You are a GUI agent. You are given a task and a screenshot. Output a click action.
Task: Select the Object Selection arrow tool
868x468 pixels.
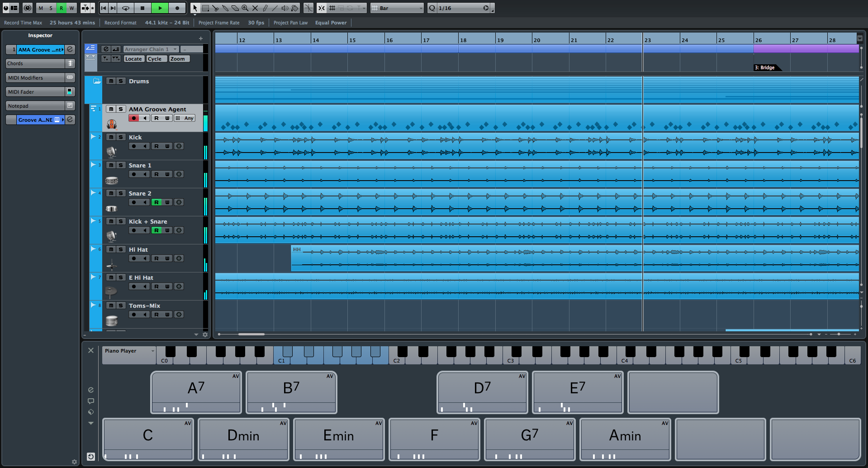195,8
